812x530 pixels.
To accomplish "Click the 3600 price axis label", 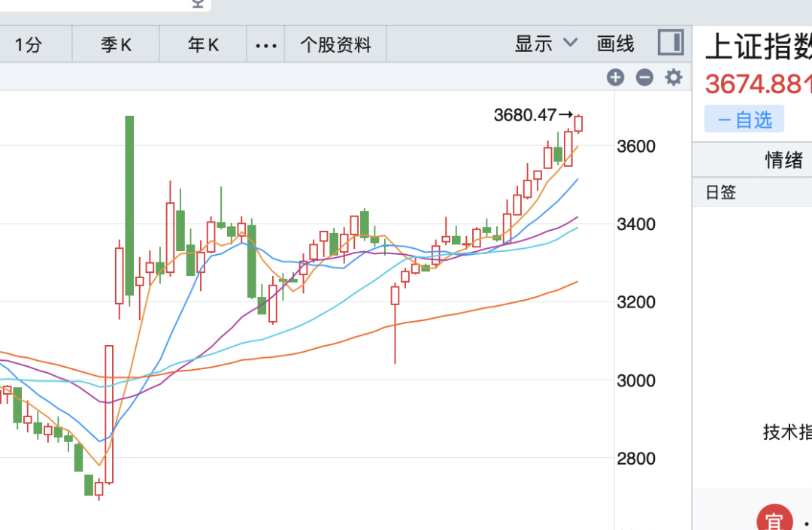I will pyautogui.click(x=636, y=147).
